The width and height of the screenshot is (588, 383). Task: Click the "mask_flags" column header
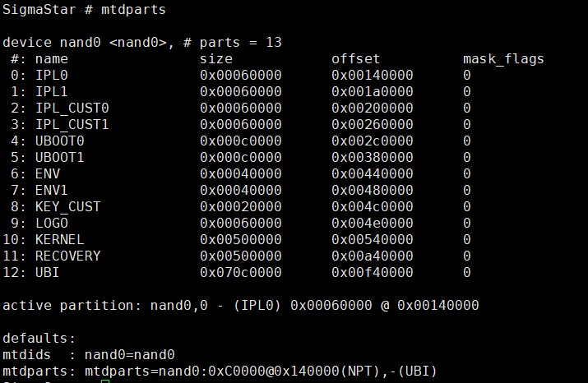[x=503, y=59]
